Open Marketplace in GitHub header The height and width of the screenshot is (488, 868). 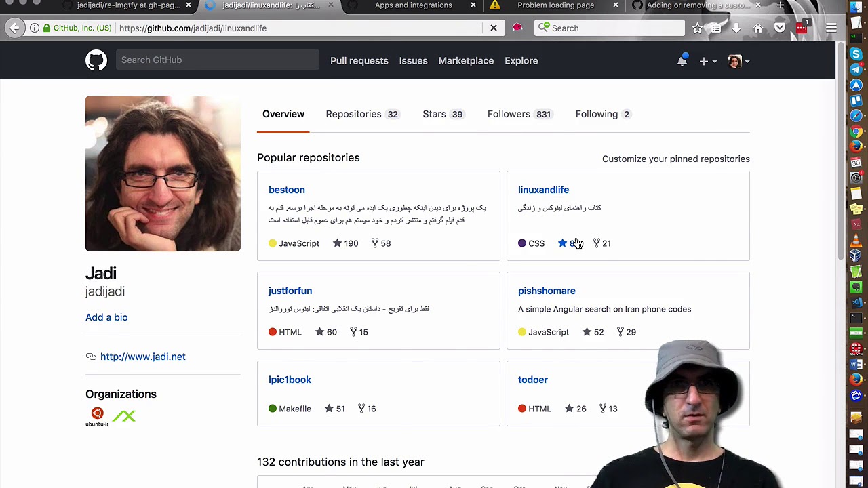(x=466, y=60)
